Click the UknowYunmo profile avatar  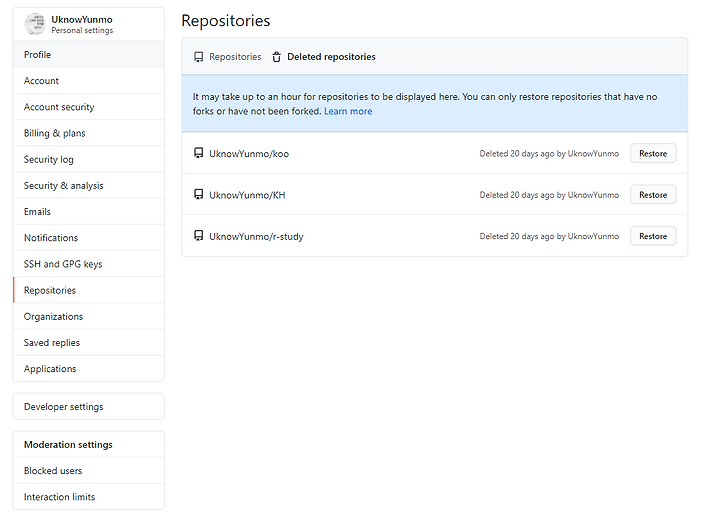click(35, 24)
